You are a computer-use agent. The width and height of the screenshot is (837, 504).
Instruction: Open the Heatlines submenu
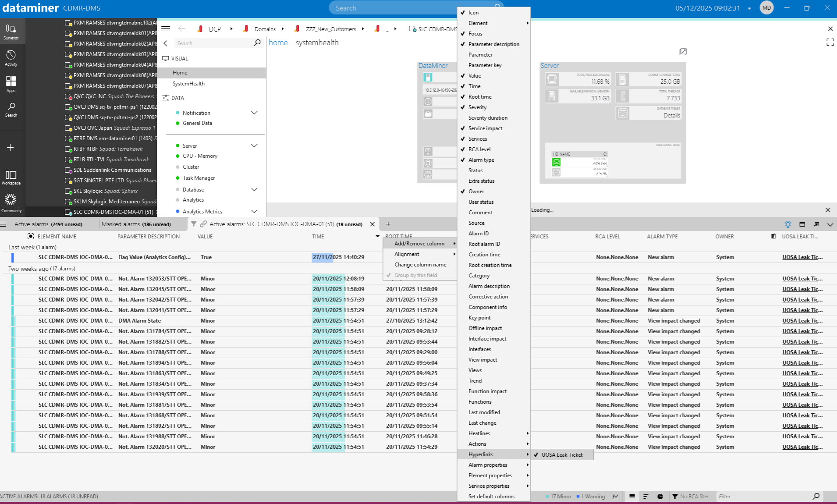(479, 433)
